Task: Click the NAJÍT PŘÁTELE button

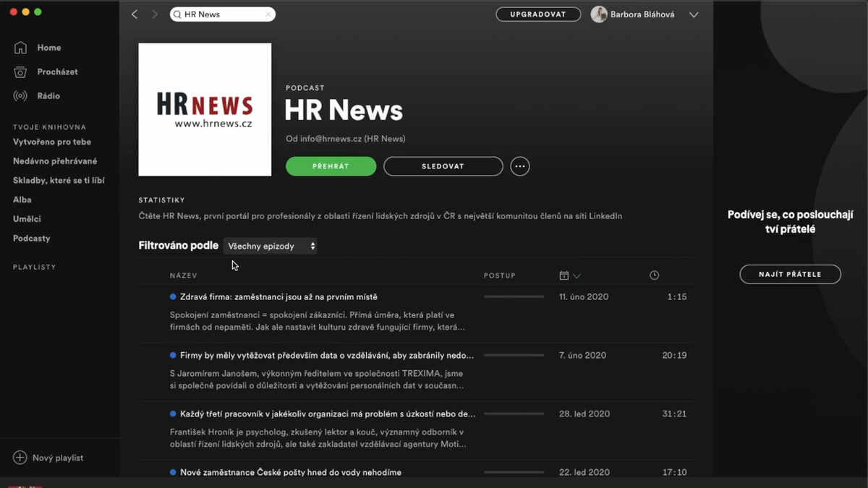Action: pos(790,275)
